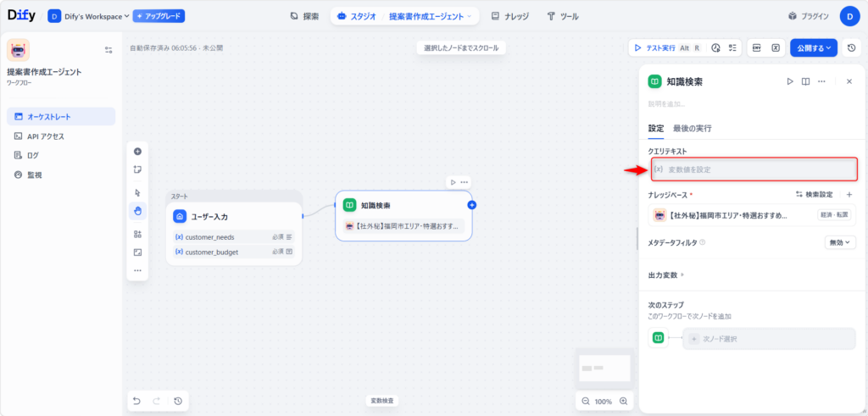The image size is (868, 416).
Task: Click the add node plus icon in canvas toolbar
Action: coord(137,151)
